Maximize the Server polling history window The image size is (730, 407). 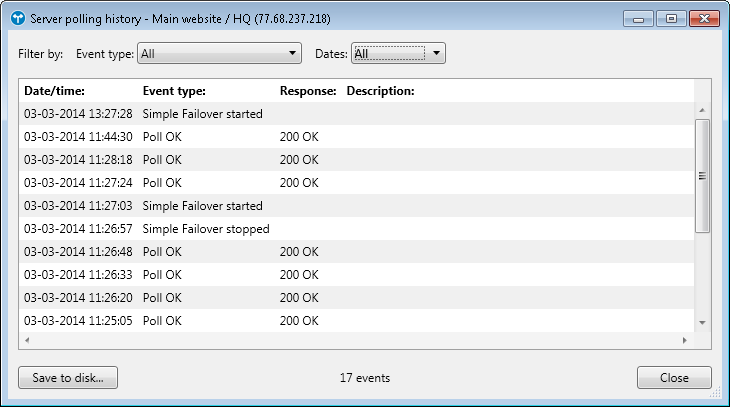pos(670,18)
